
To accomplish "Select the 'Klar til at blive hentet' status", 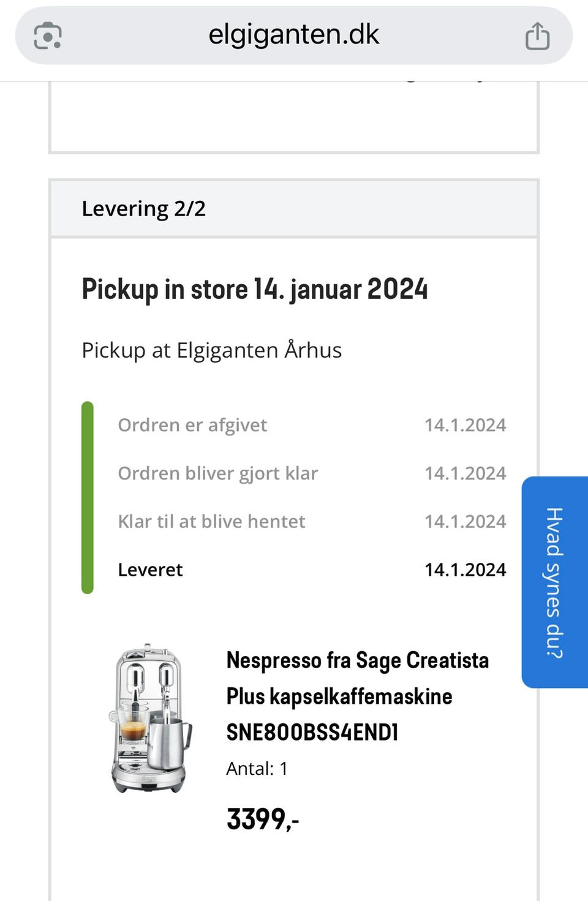I will (211, 521).
